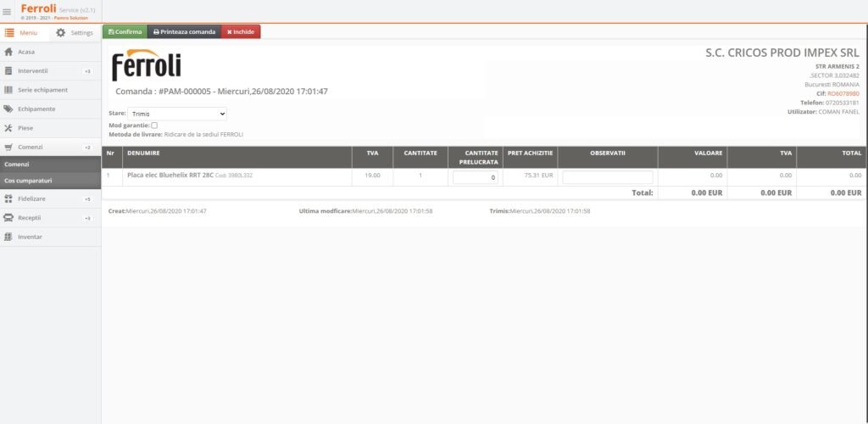The width and height of the screenshot is (868, 424).
Task: Select the Piese tools icon
Action: click(8, 128)
